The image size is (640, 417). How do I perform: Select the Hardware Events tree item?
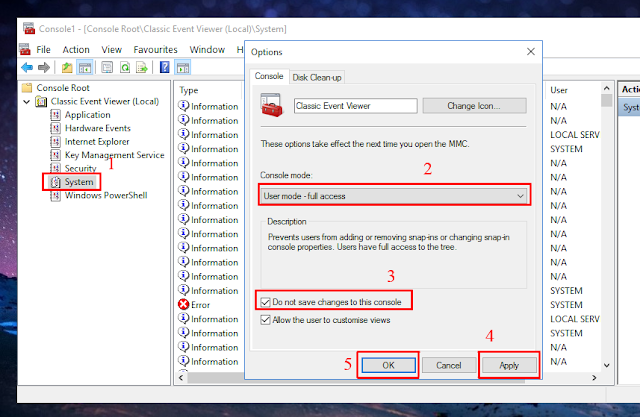pos(98,128)
